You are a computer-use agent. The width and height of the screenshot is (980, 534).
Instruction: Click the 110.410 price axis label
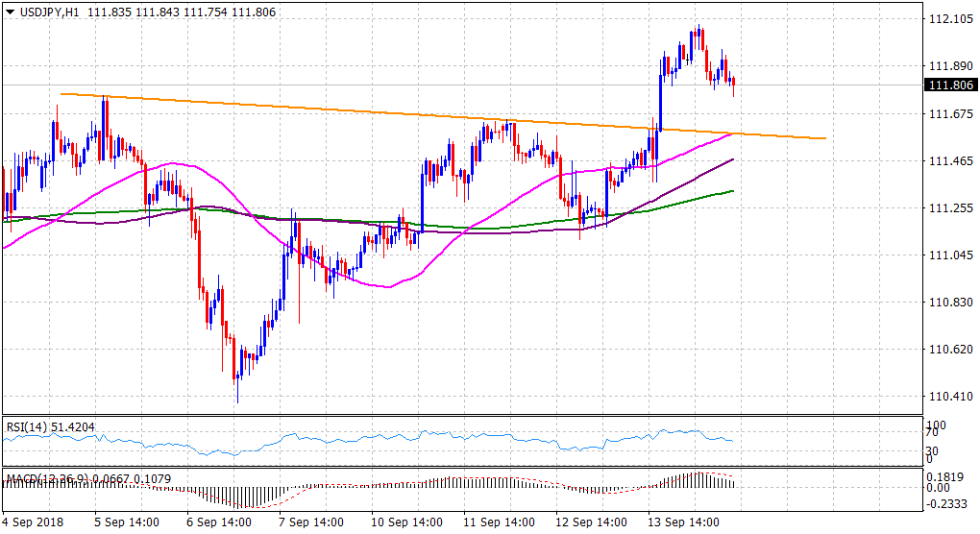point(950,396)
